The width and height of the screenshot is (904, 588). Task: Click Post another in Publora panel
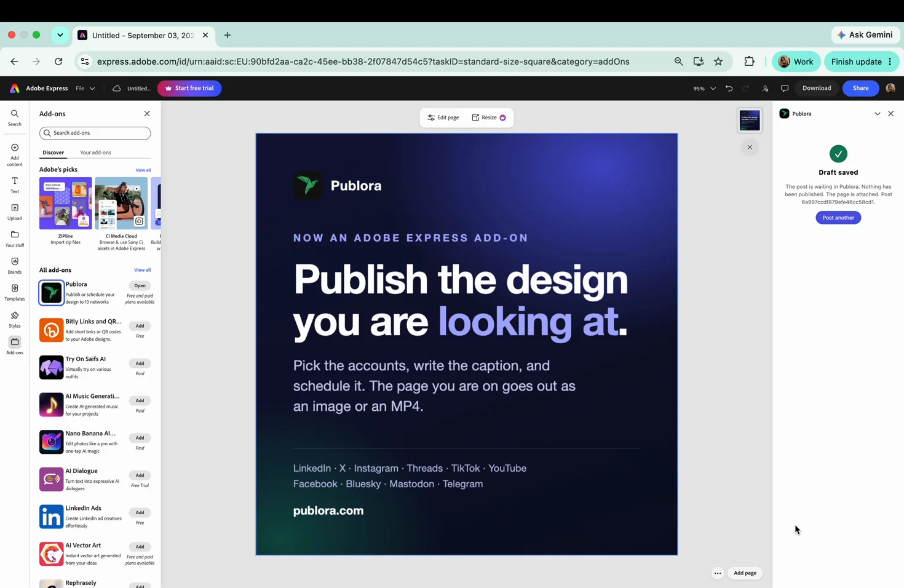(838, 218)
